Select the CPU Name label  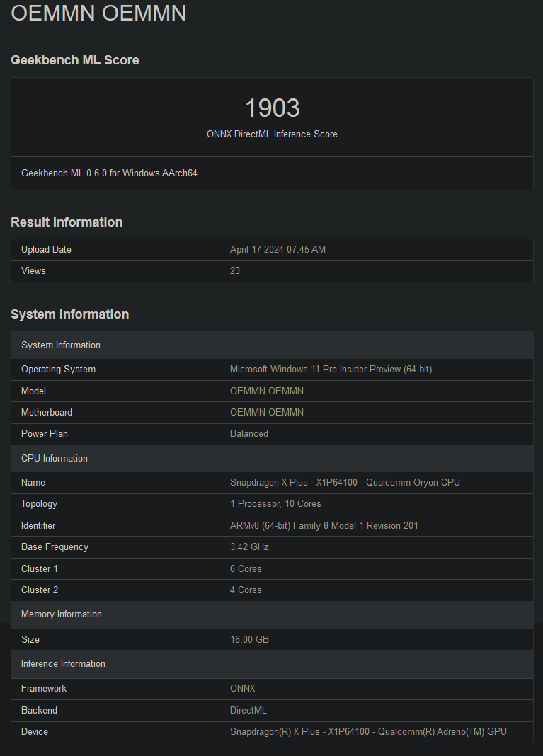click(x=33, y=482)
